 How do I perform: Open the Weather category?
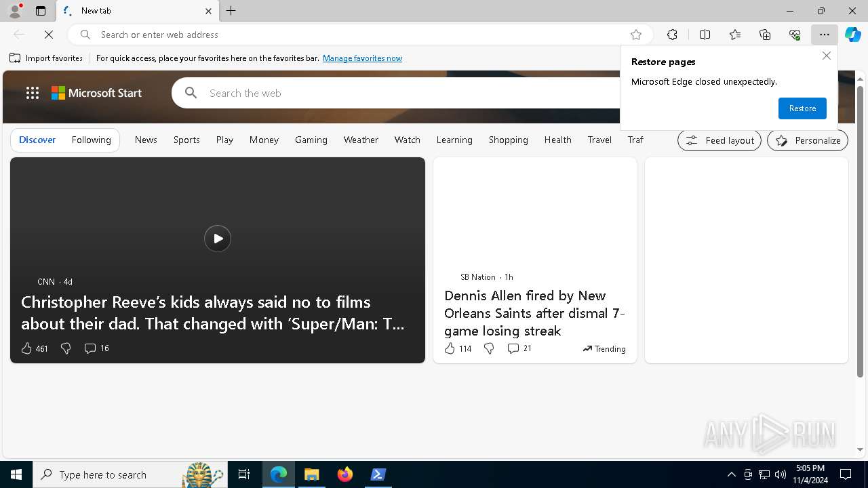pyautogui.click(x=361, y=140)
